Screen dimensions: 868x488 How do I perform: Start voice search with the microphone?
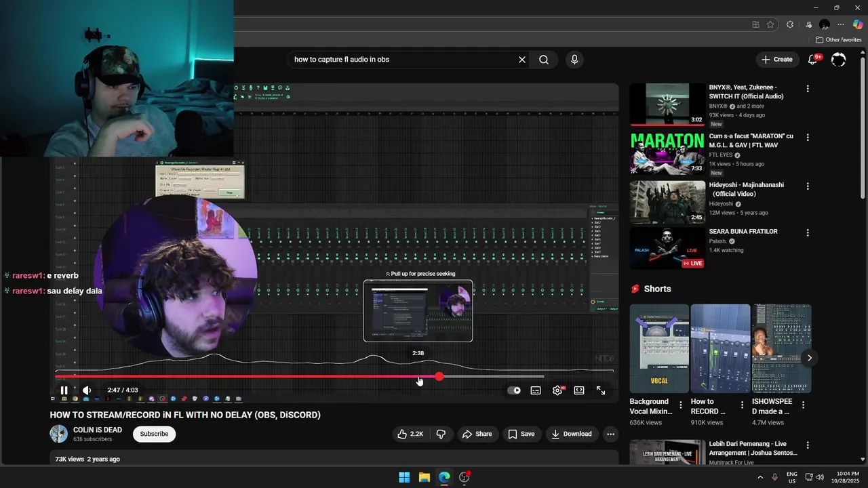pyautogui.click(x=574, y=60)
